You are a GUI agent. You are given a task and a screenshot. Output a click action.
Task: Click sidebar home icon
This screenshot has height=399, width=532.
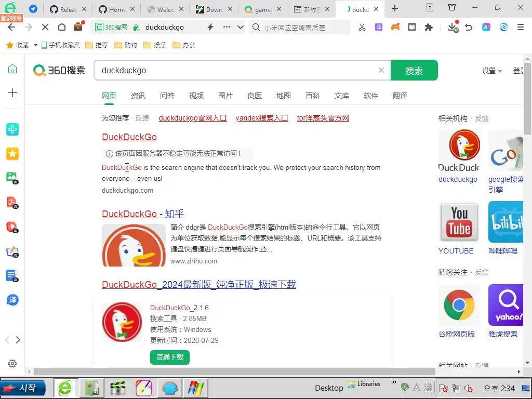[x=12, y=69]
